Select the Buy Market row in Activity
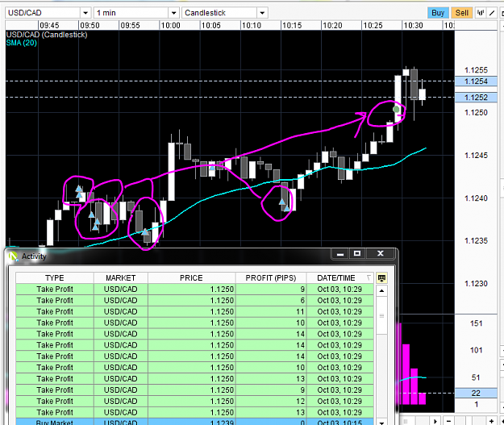 click(x=194, y=422)
